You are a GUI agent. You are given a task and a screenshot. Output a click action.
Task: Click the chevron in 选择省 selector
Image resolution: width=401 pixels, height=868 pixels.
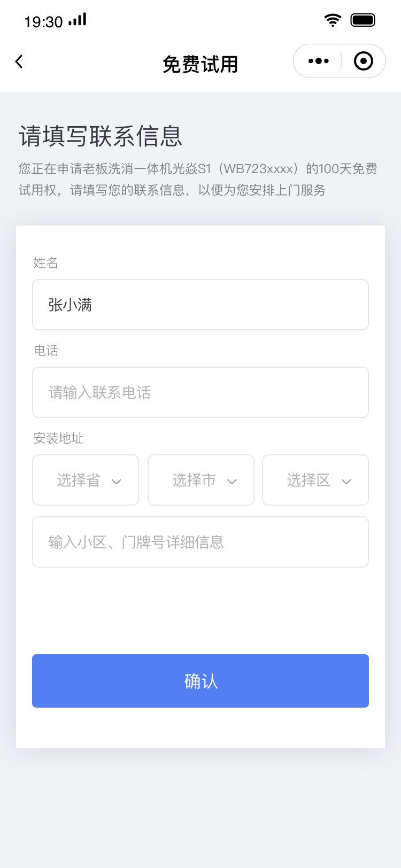point(117,482)
